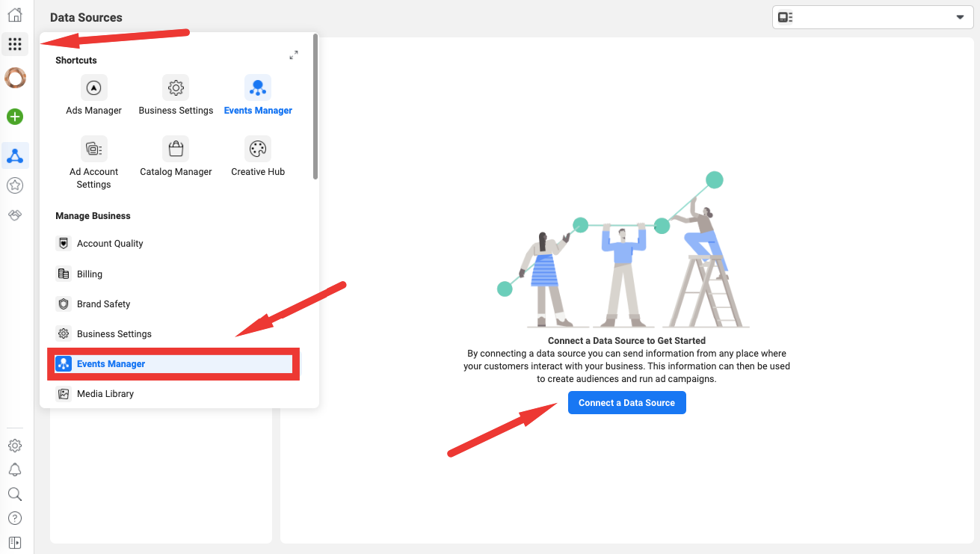Open the nine-dot all tools grid icon
The width and height of the screenshot is (980, 554).
[x=15, y=44]
